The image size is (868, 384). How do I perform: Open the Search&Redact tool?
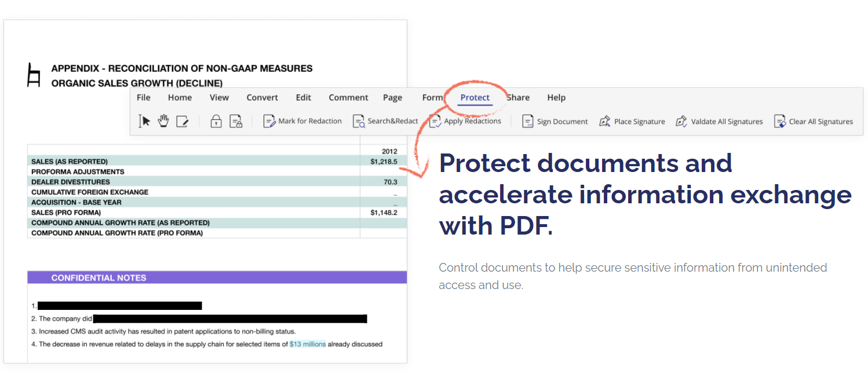[386, 121]
